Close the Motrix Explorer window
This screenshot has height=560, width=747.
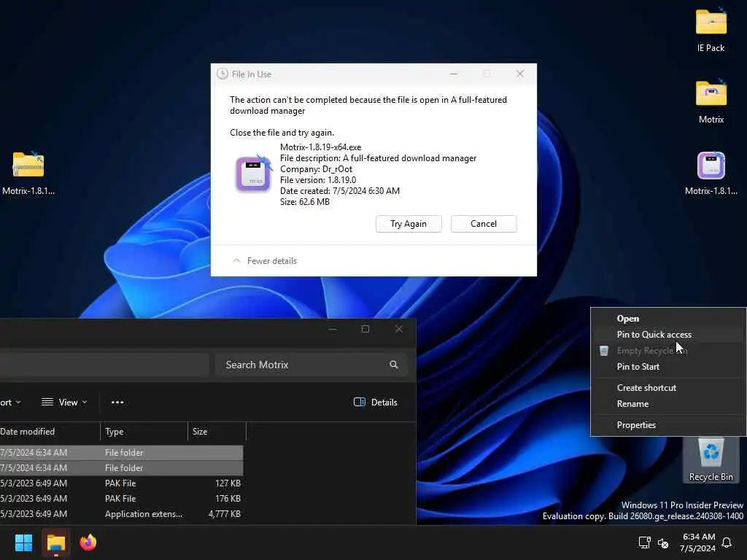tap(399, 329)
